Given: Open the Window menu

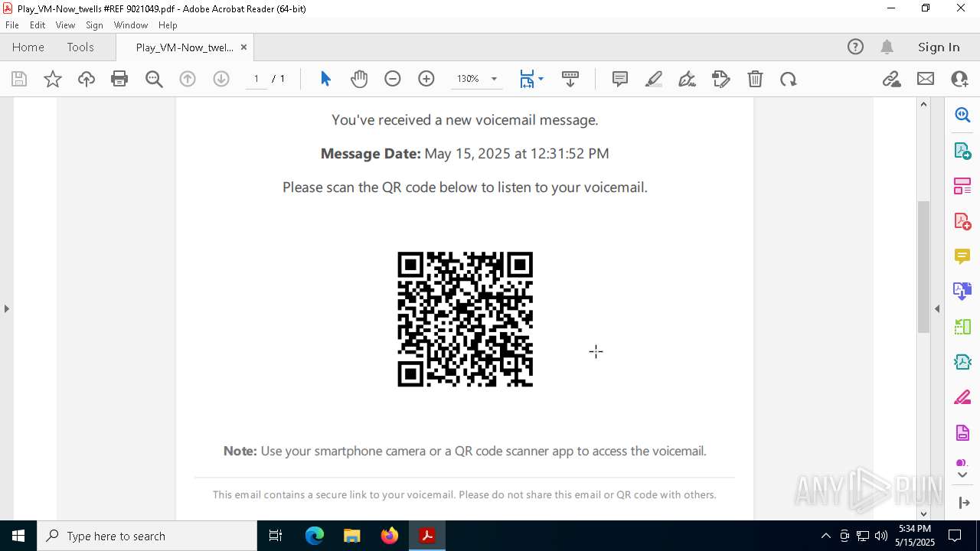Looking at the screenshot, I should pos(131,24).
